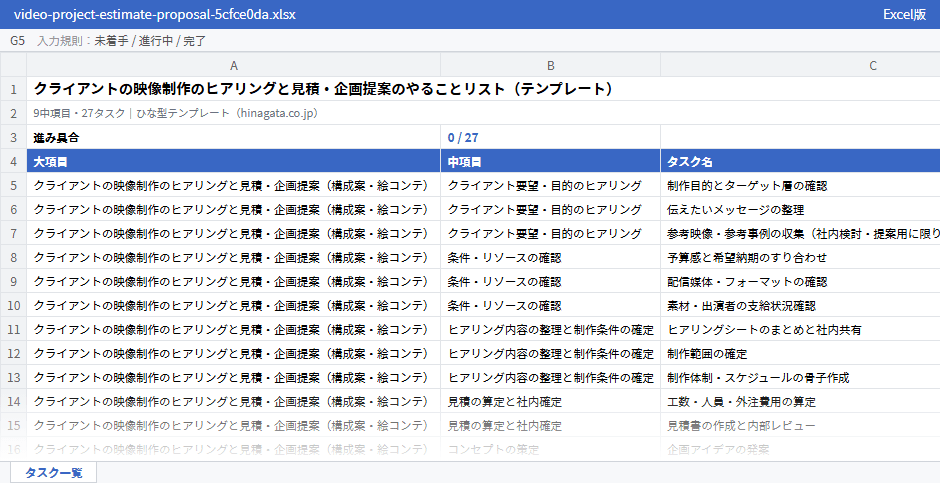Click column A cell in row 9
The width and height of the screenshot is (940, 483).
tap(234, 281)
